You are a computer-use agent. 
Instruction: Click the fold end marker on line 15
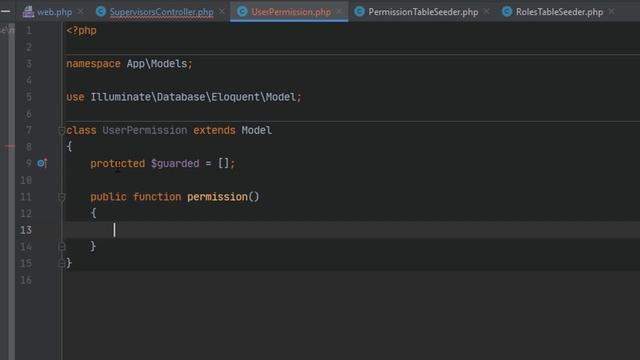coord(62,263)
